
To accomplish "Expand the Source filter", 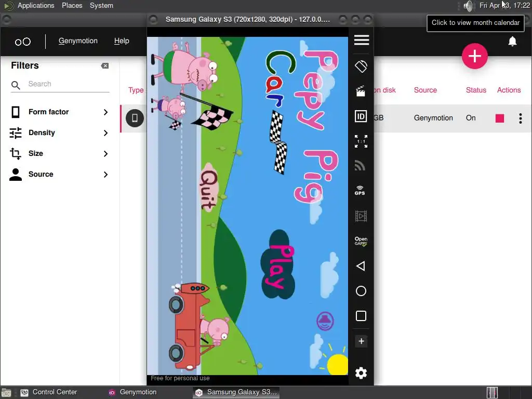I will pos(60,174).
